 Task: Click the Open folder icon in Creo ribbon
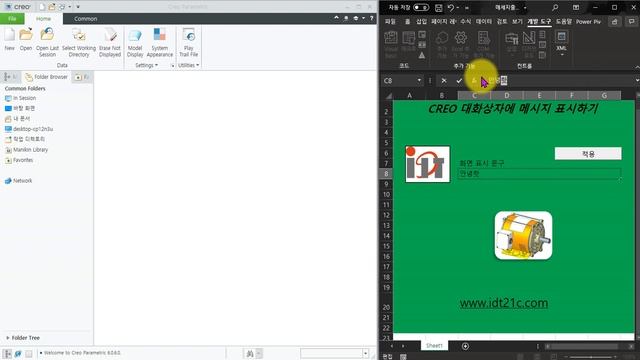coord(26,34)
